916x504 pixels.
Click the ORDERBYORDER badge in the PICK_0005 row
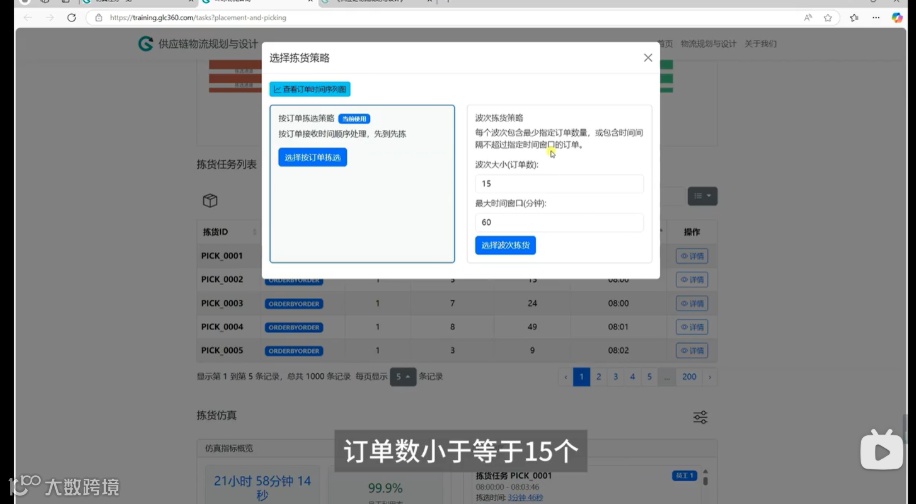[294, 351]
